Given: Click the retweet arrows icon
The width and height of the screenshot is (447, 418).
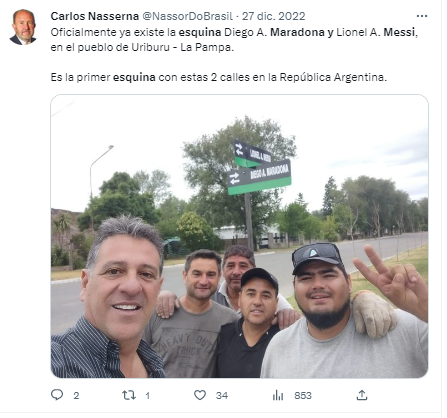Looking at the screenshot, I should [x=129, y=395].
